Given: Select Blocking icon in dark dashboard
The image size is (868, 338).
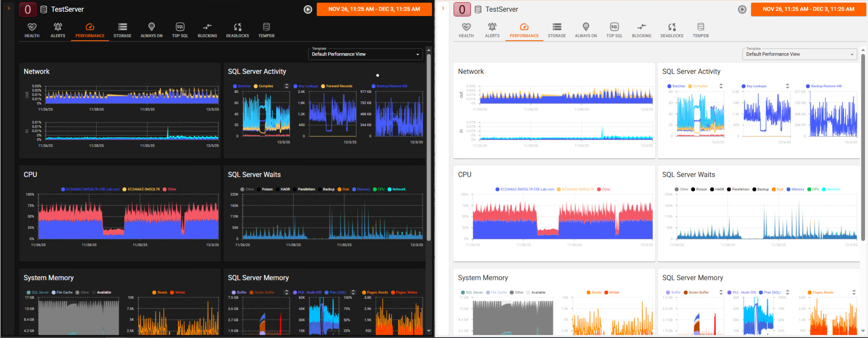Looking at the screenshot, I should click(207, 27).
